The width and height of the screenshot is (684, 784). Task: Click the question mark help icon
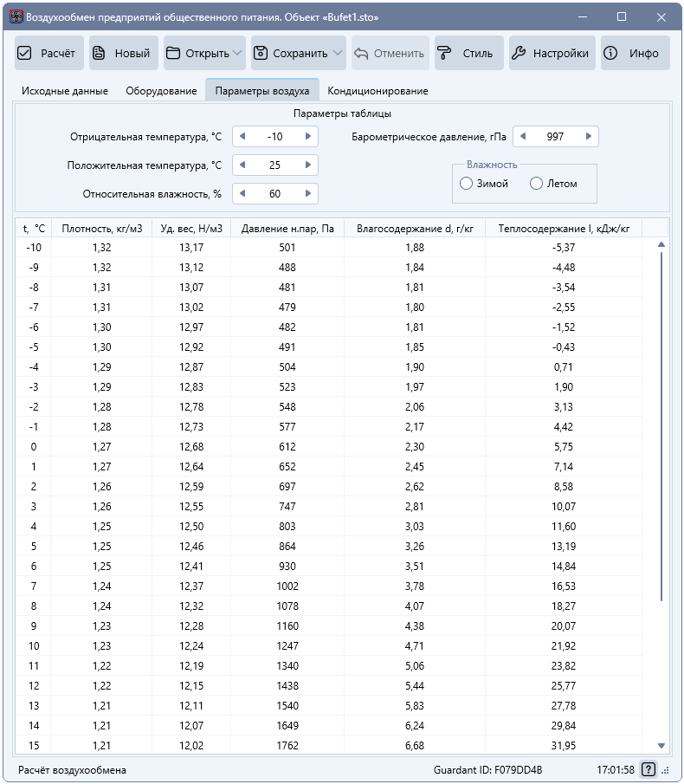[648, 769]
